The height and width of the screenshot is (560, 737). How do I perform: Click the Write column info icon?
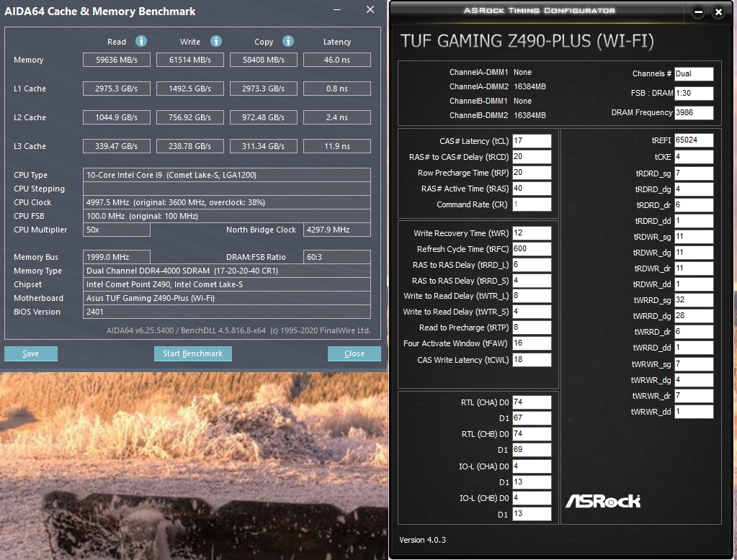pyautogui.click(x=216, y=41)
